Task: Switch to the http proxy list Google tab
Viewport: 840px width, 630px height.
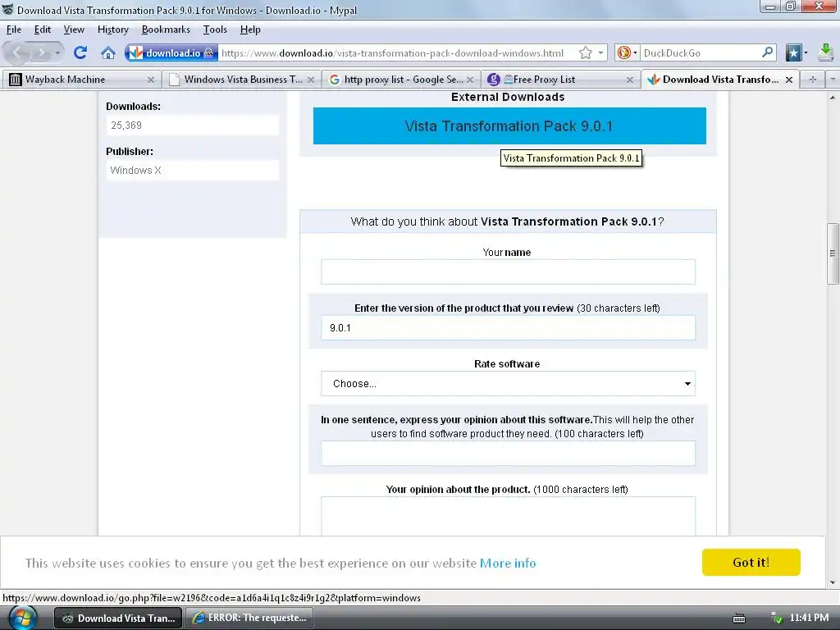Action: [401, 80]
